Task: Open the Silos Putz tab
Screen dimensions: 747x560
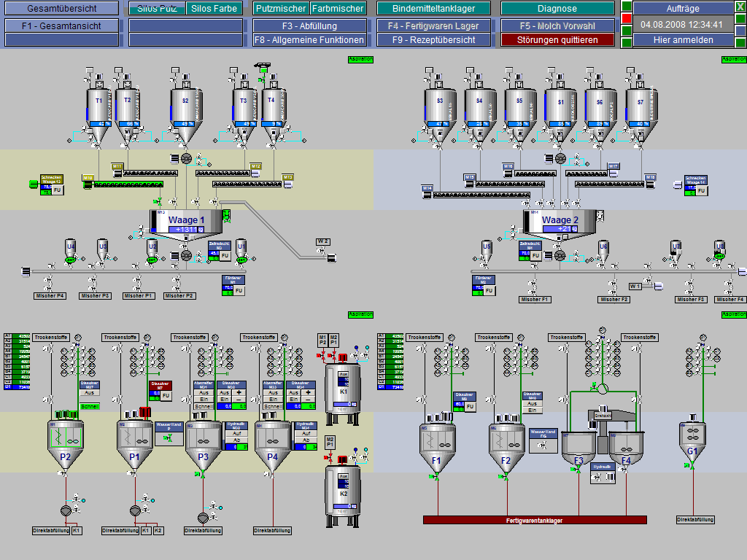Action: pyautogui.click(x=157, y=9)
